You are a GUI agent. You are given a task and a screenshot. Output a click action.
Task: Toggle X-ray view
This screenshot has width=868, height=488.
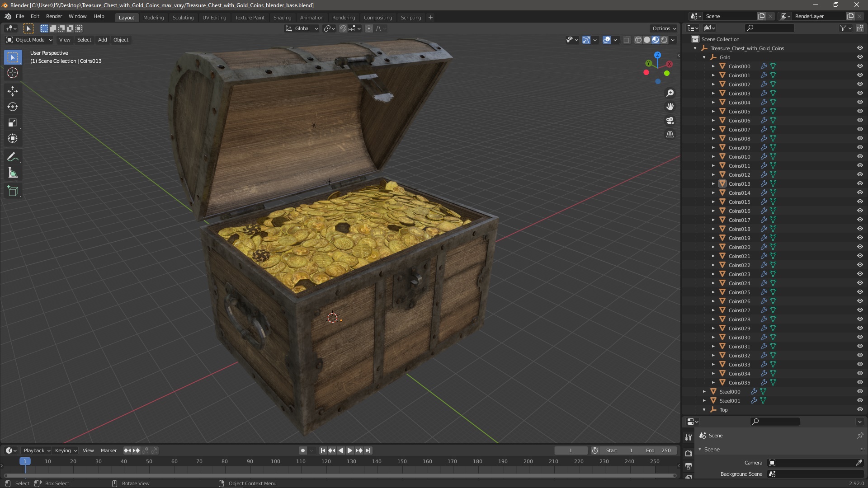(627, 40)
